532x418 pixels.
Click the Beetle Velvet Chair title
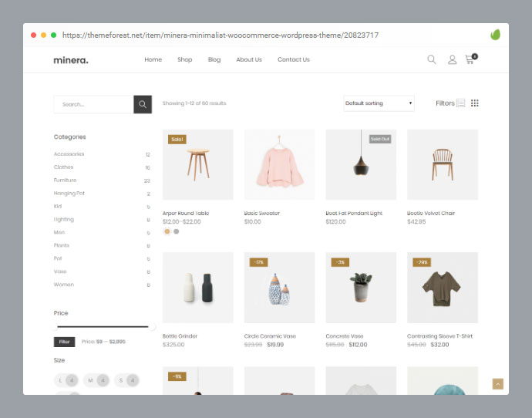431,213
